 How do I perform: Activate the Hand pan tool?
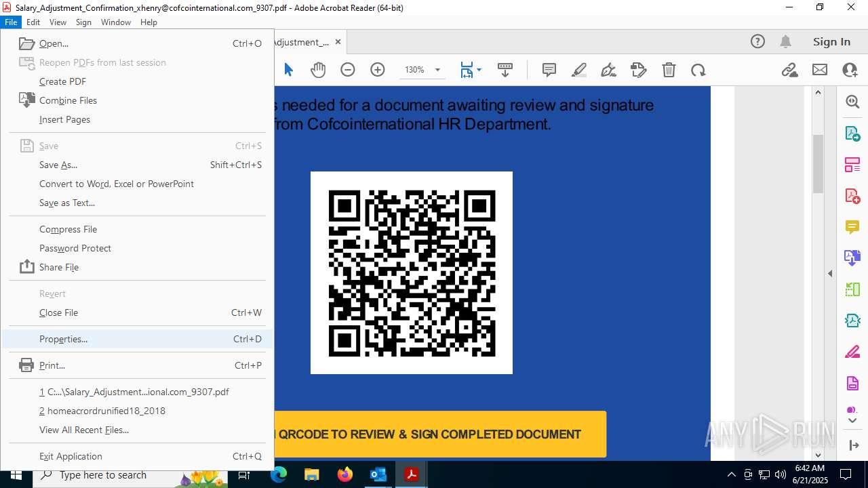point(318,70)
